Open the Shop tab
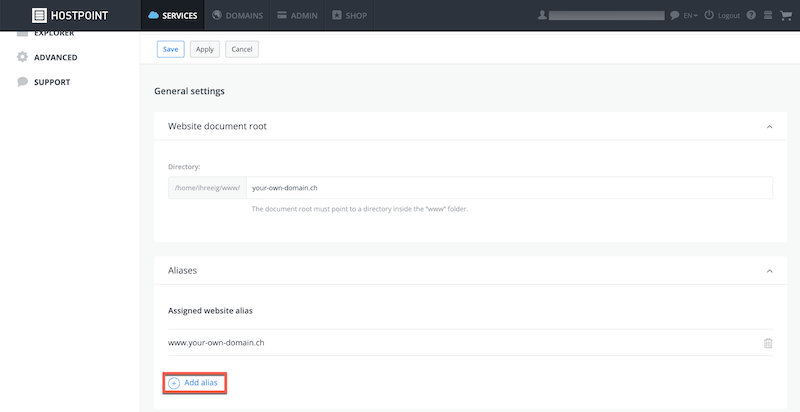This screenshot has height=412, width=800. click(349, 15)
